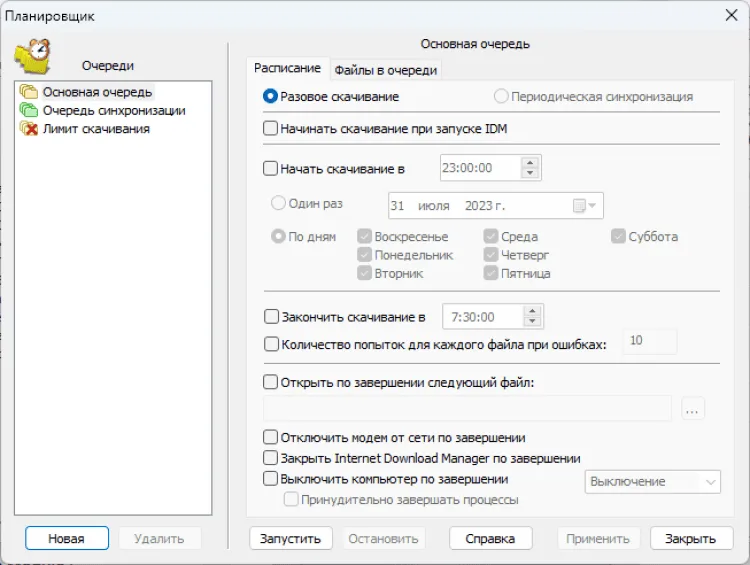Select the Основная очередь folder icon
The width and height of the screenshot is (750, 565).
click(28, 93)
